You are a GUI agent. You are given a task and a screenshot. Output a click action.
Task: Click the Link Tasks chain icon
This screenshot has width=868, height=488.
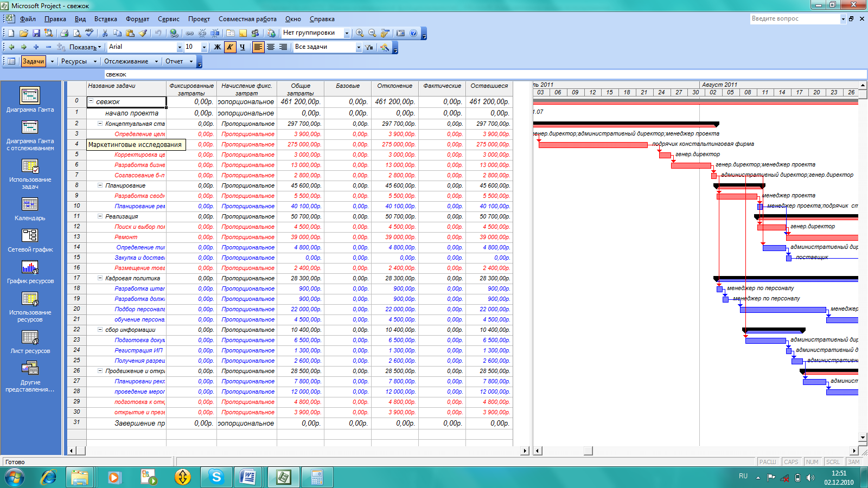(x=189, y=33)
